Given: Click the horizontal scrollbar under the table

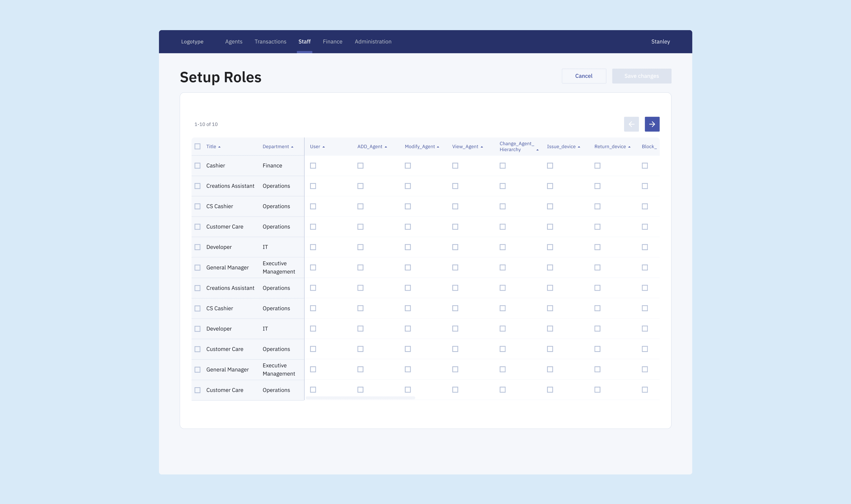Looking at the screenshot, I should [x=360, y=398].
